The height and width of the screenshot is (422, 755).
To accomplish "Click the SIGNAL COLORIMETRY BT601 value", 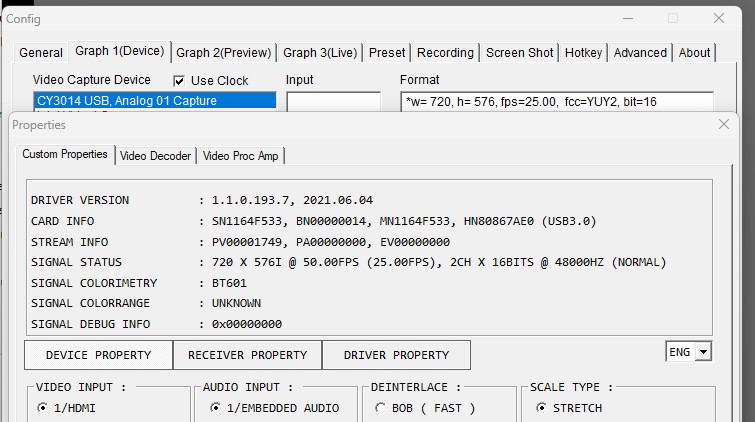I will 229,283.
